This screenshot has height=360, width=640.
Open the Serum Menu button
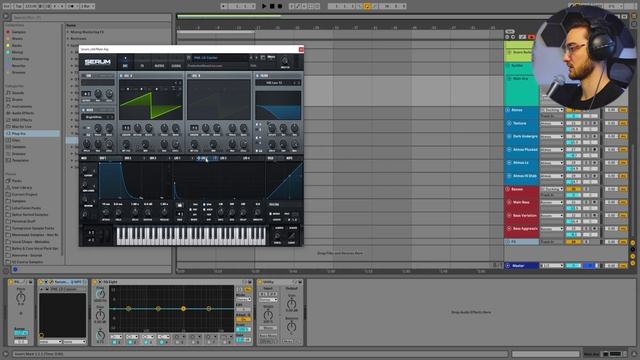coord(271,58)
